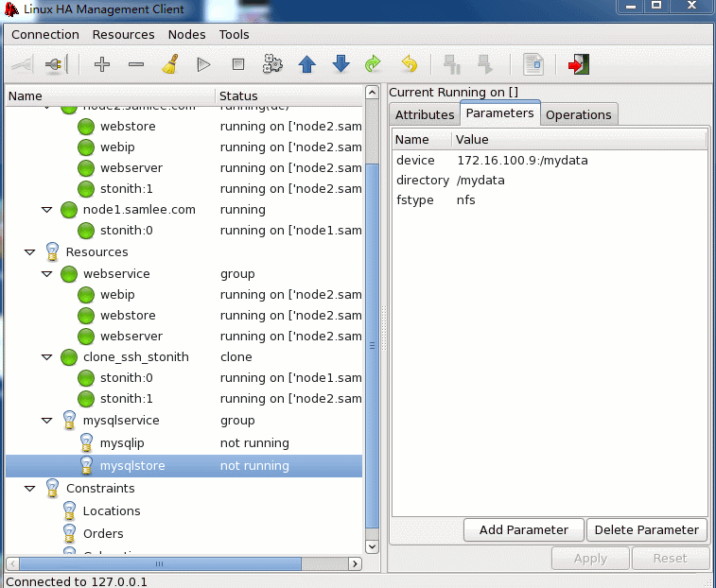This screenshot has height=588, width=716.
Task: Click the greyed node active icon
Action: pos(485,64)
